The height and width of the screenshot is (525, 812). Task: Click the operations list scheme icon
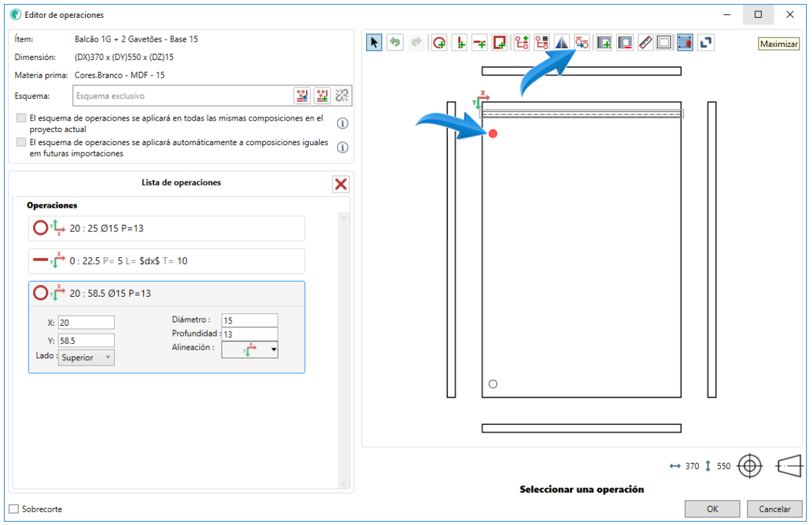pyautogui.click(x=542, y=43)
